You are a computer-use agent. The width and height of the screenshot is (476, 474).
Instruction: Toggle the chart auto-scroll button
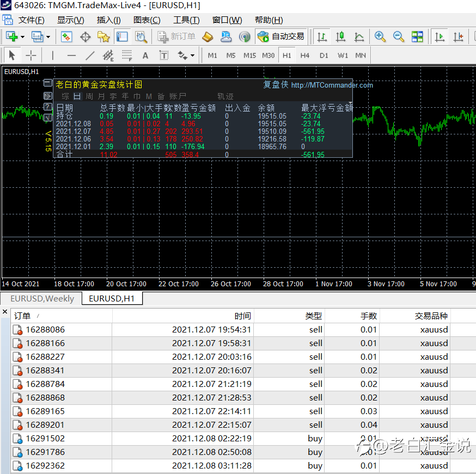pos(440,36)
